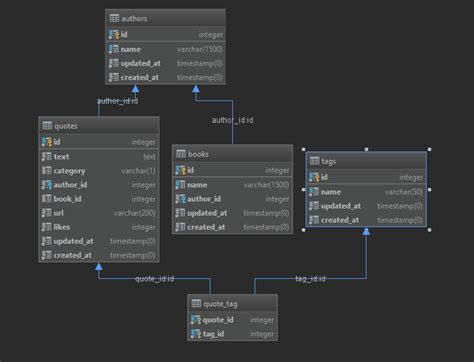Select the url column in quotes table

coord(99,213)
